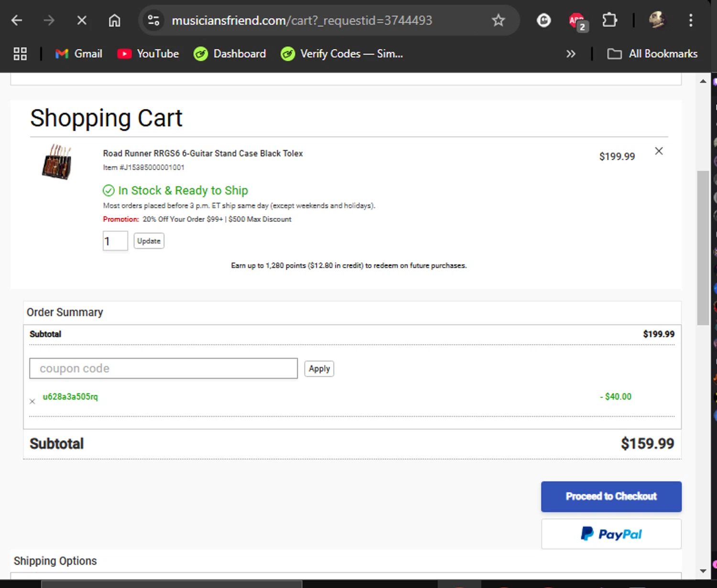Image resolution: width=717 pixels, height=588 pixels.
Task: Click the browser back arrow
Action: pos(17,20)
